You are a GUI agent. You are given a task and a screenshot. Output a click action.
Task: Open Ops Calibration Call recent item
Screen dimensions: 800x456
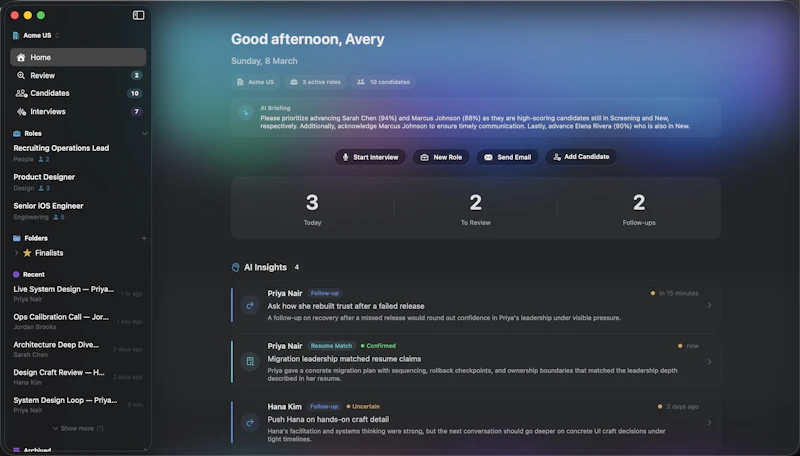click(x=78, y=321)
